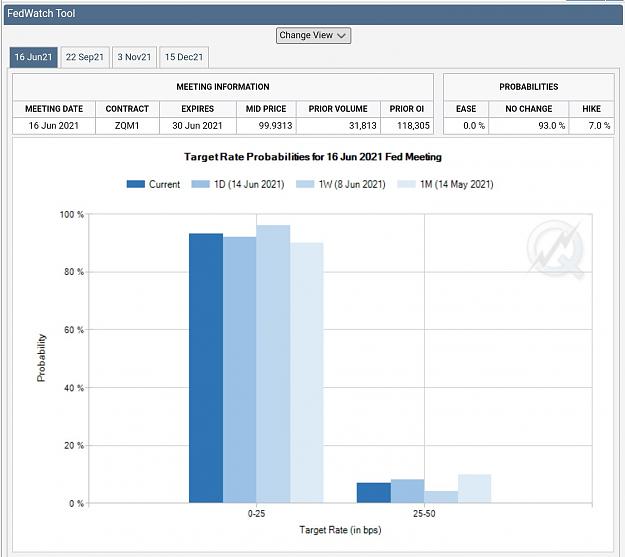This screenshot has width=625, height=557.
Task: Click the 7.0 % hike probability
Action: (599, 126)
